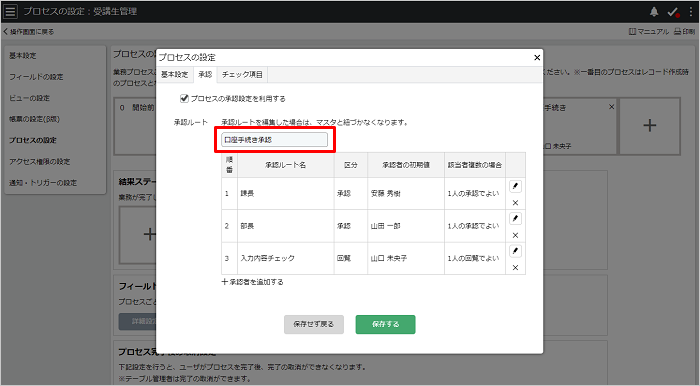The image size is (700, 386).
Task: Close the プロセスの設定 dialog
Action: (537, 58)
